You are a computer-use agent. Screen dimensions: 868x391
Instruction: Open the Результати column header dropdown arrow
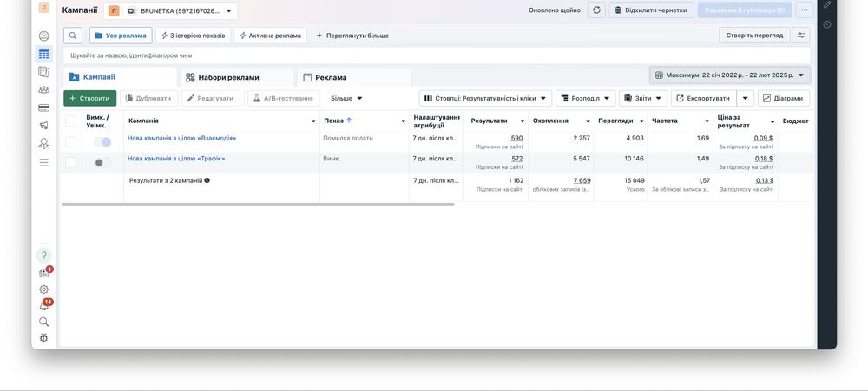tap(522, 121)
